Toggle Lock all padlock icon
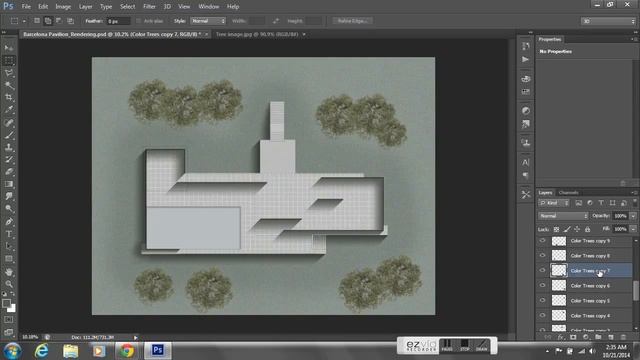Viewport: 640px width, 360px height. [x=587, y=229]
